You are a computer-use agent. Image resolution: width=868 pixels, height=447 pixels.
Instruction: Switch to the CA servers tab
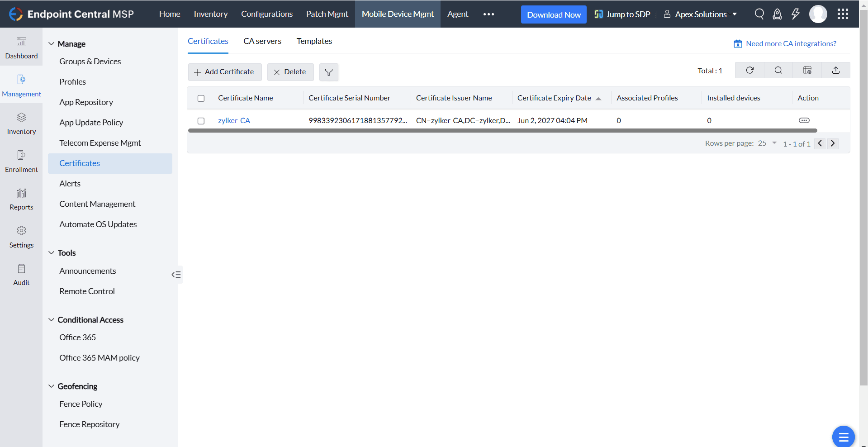coord(262,41)
